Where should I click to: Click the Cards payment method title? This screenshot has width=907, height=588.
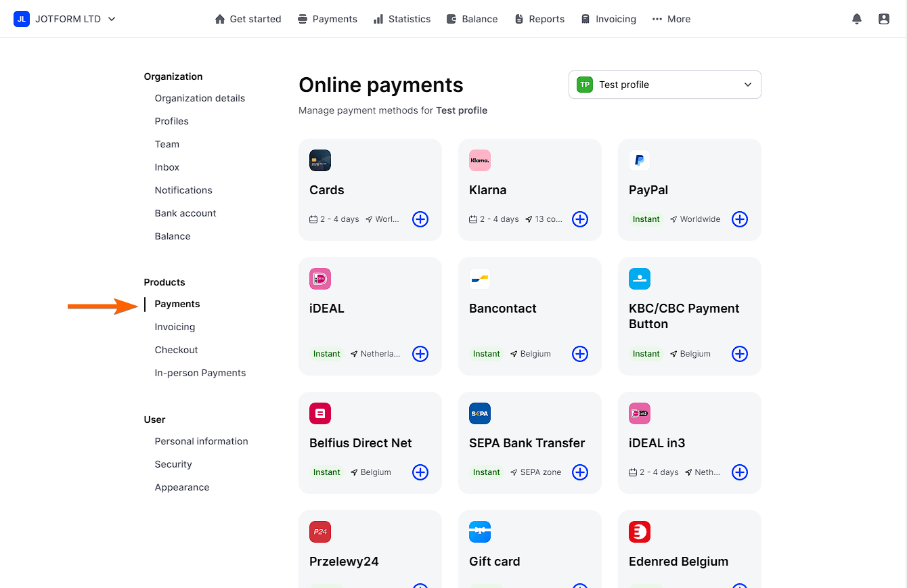(x=327, y=190)
